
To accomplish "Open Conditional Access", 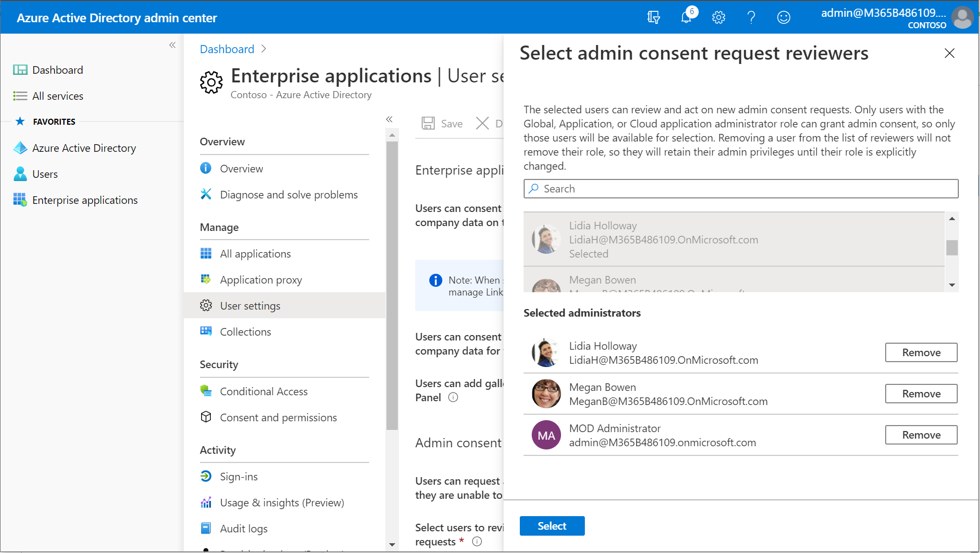I will coord(263,391).
